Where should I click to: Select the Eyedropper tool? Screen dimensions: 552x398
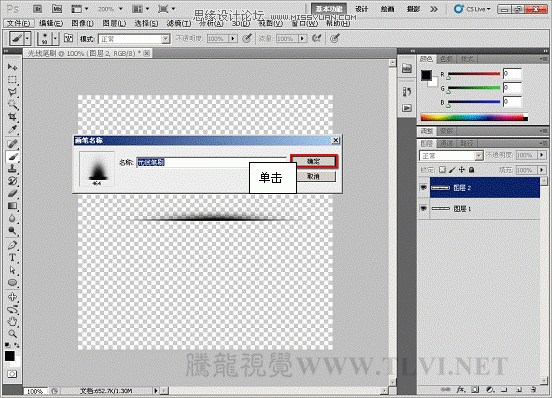point(12,129)
